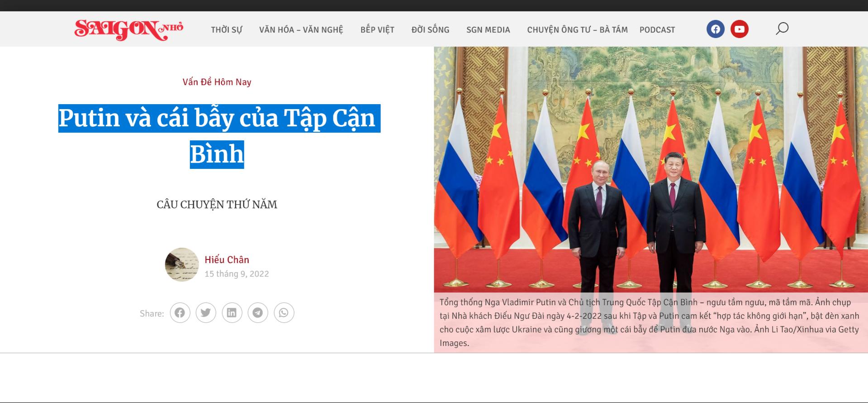Share article on LinkedIn
Viewport: 868px width, 403px height.
pos(232,313)
